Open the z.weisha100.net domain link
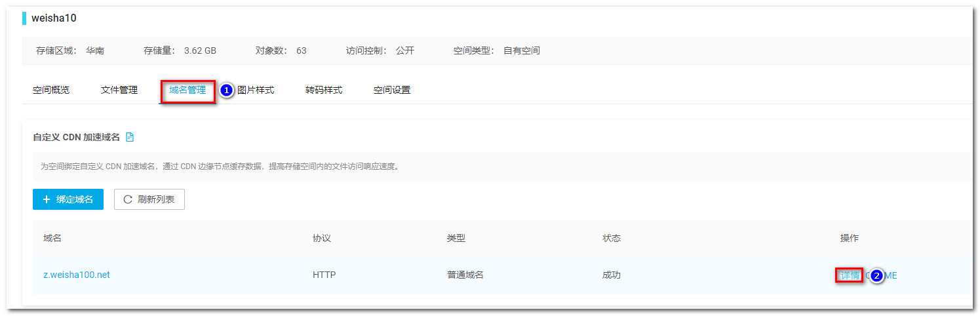 coord(77,275)
